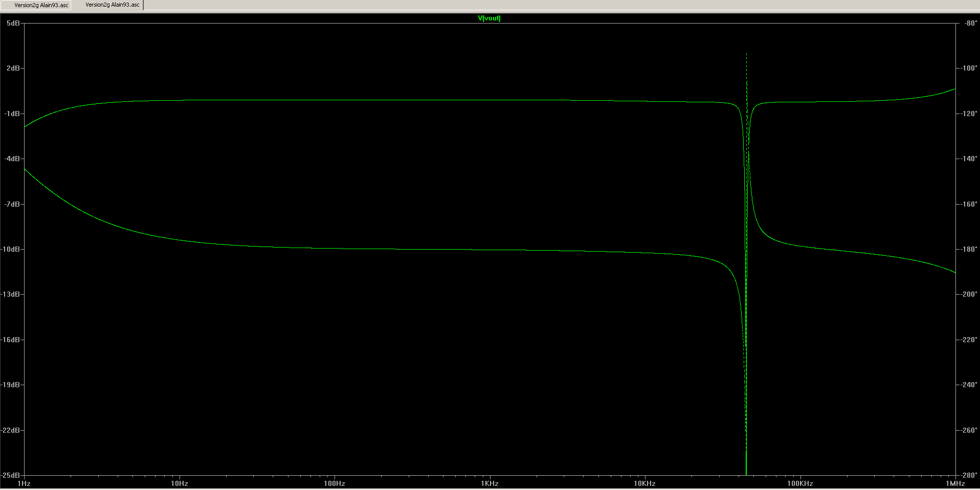The width and height of the screenshot is (980, 490).
Task: Click the 1Hz frequency axis label
Action: (x=24, y=483)
